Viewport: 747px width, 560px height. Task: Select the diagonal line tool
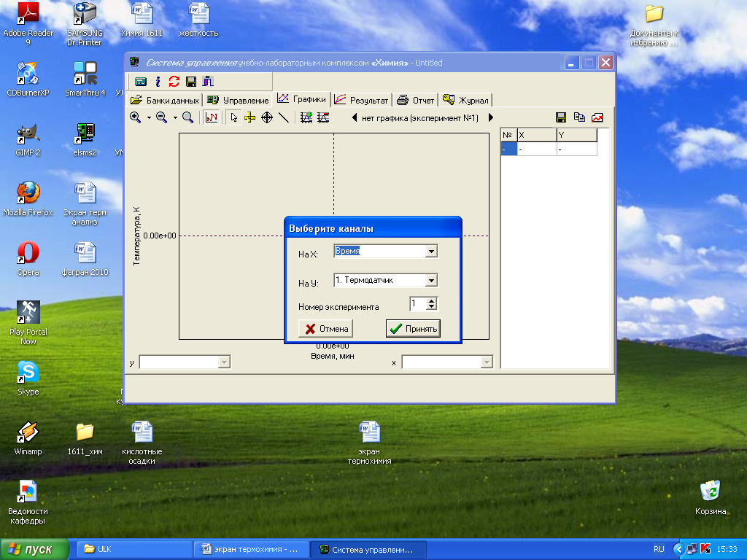pos(284,117)
